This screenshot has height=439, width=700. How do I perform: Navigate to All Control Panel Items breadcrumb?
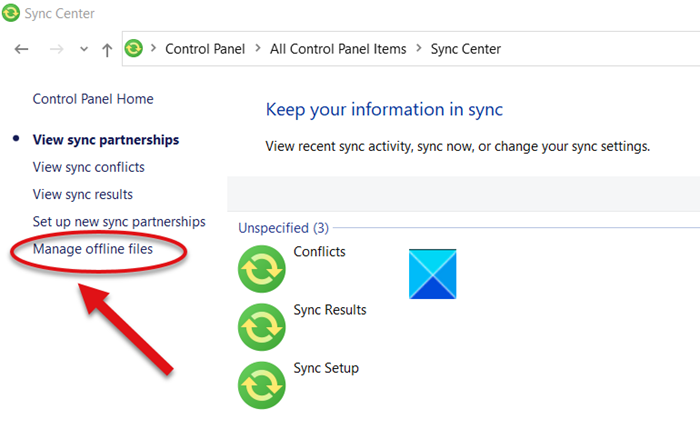(340, 48)
